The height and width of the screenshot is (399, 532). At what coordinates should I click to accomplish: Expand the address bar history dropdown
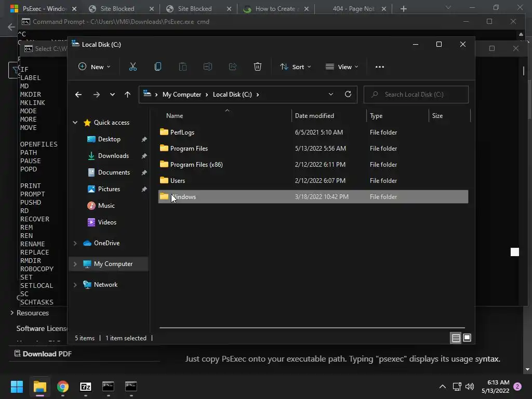[x=331, y=95]
